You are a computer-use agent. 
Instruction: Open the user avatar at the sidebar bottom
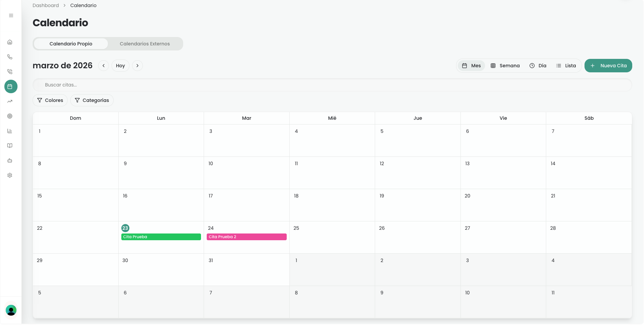pyautogui.click(x=11, y=310)
